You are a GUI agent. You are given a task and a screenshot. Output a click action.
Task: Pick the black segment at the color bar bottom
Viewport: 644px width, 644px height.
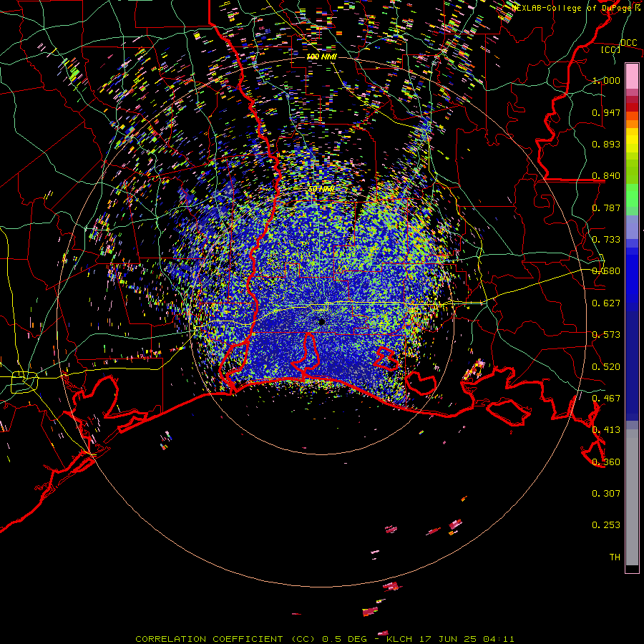[632, 568]
